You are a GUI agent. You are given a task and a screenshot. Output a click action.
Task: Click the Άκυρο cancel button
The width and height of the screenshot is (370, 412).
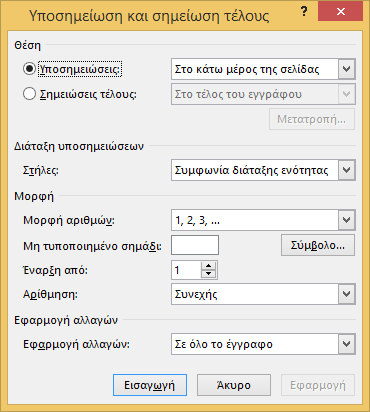point(234,385)
